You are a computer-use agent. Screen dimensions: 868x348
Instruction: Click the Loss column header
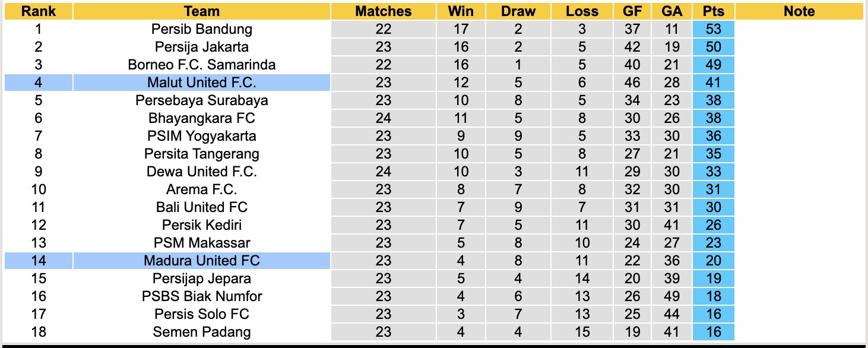tap(582, 11)
